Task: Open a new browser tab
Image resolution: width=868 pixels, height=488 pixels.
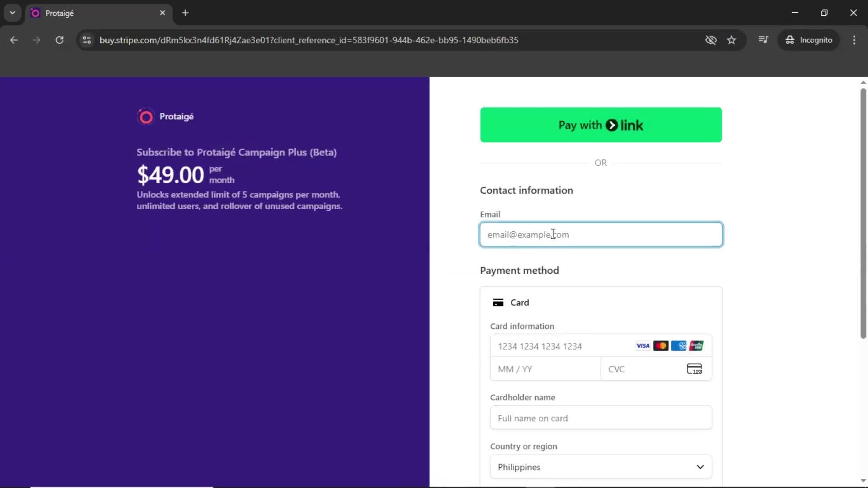Action: 185,13
